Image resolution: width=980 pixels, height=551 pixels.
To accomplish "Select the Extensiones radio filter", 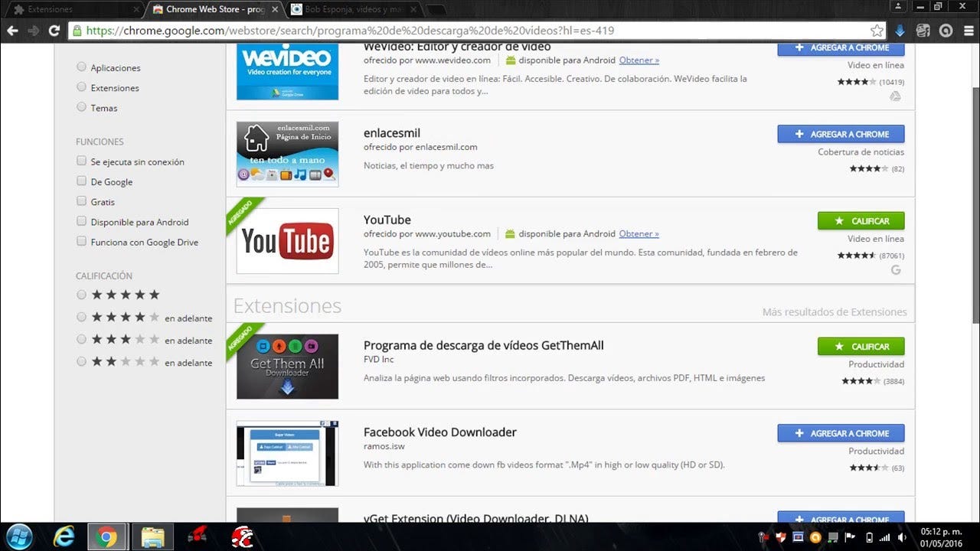I will point(81,87).
